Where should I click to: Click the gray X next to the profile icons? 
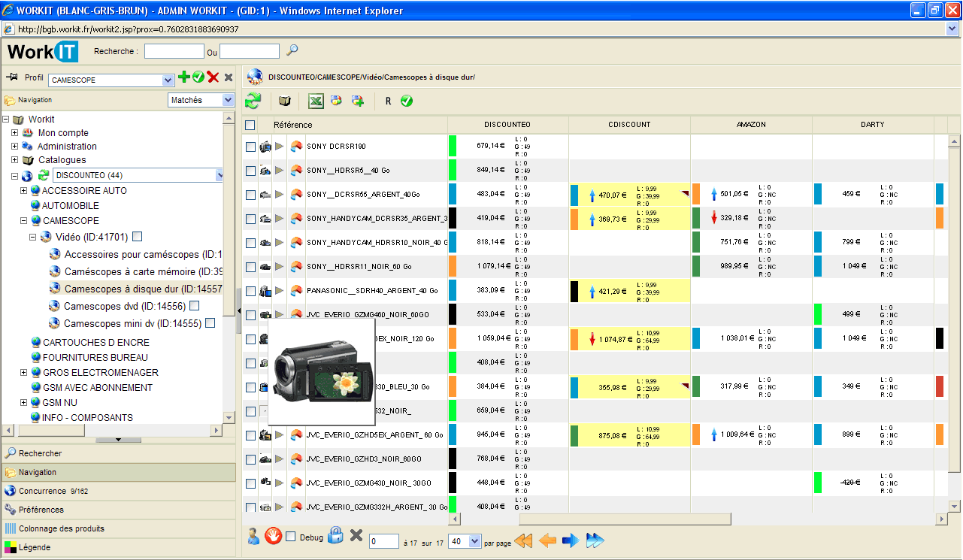pyautogui.click(x=229, y=77)
